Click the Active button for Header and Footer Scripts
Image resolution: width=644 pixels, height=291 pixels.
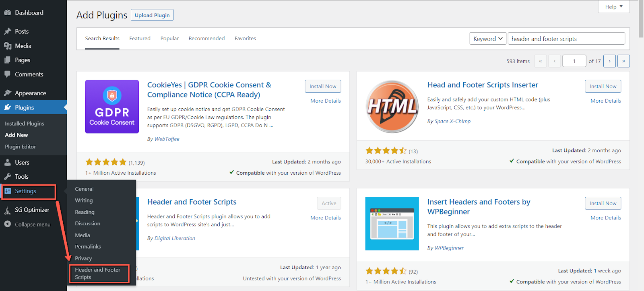click(x=329, y=203)
